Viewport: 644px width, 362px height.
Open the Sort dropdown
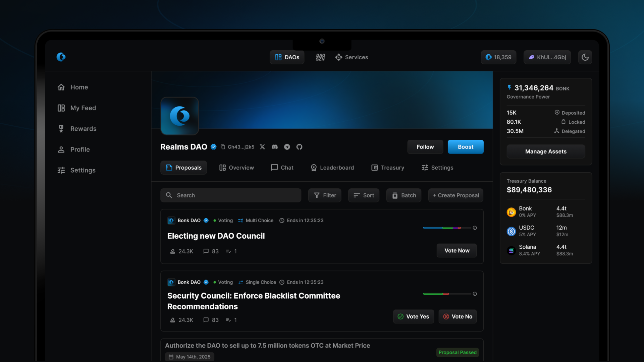[x=364, y=195]
